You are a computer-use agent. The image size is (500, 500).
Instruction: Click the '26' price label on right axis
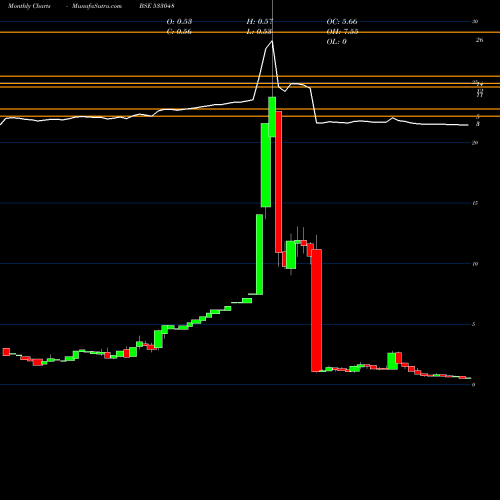(x=479, y=40)
